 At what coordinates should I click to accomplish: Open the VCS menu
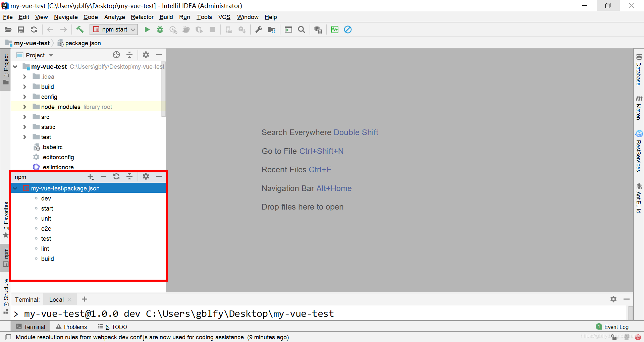pos(224,17)
